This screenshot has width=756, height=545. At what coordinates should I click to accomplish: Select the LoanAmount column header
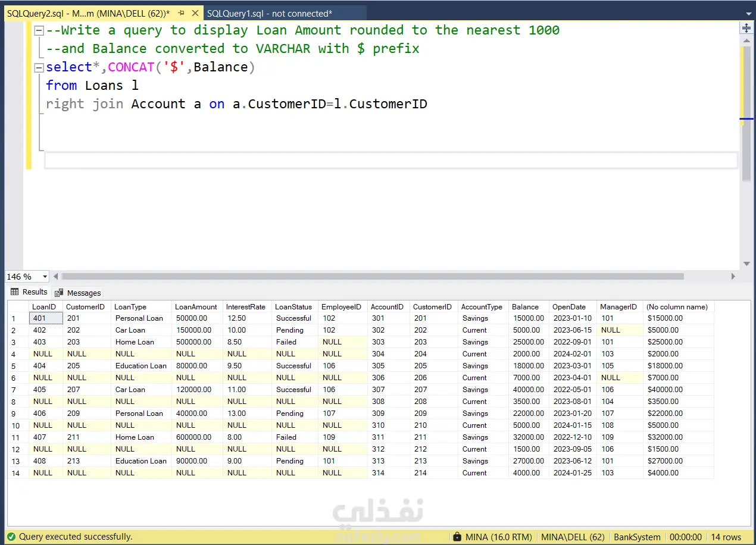click(x=196, y=307)
